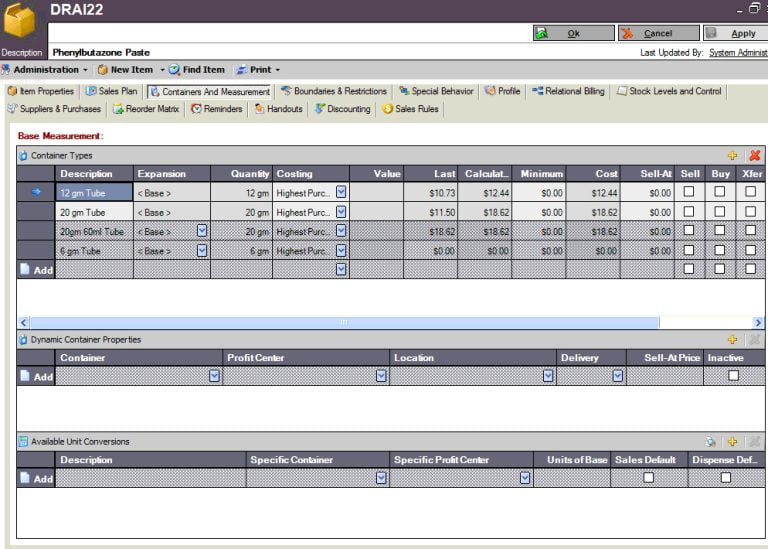This screenshot has height=549, width=768.
Task: Add a new container type with plus icon
Action: pos(732,155)
